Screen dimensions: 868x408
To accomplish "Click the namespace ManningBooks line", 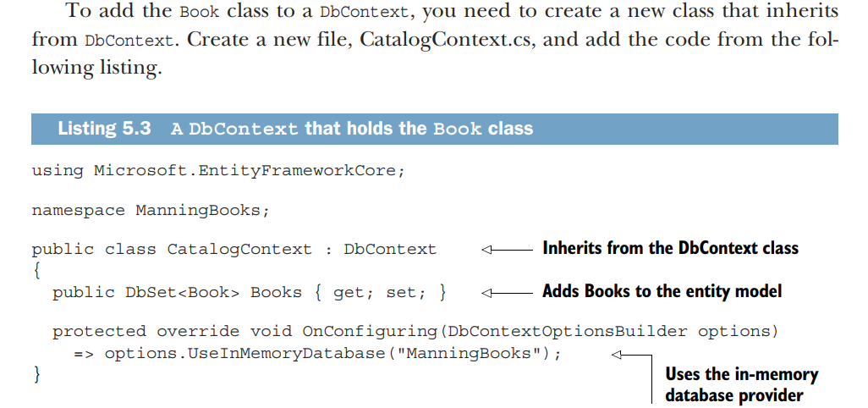I will (150, 211).
